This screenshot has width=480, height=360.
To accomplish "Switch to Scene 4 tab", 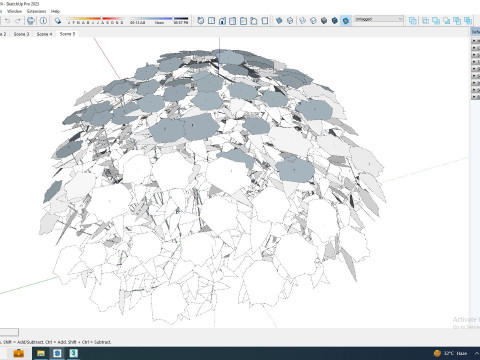I will (44, 34).
